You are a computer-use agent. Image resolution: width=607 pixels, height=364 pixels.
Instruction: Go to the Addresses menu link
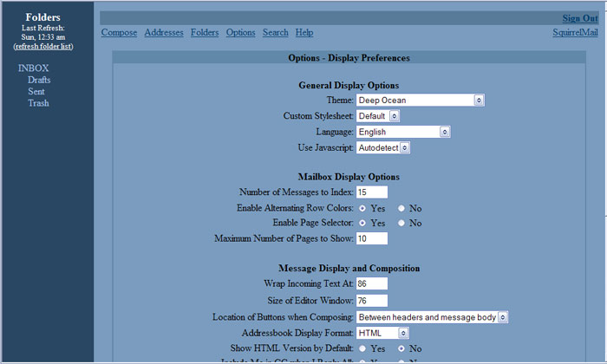click(164, 33)
